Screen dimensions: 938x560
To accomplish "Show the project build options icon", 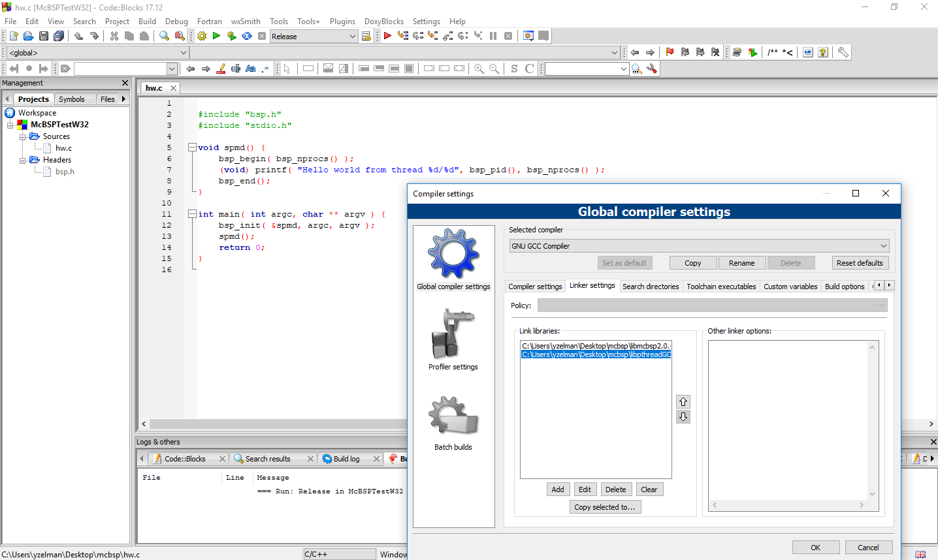I will pos(366,36).
